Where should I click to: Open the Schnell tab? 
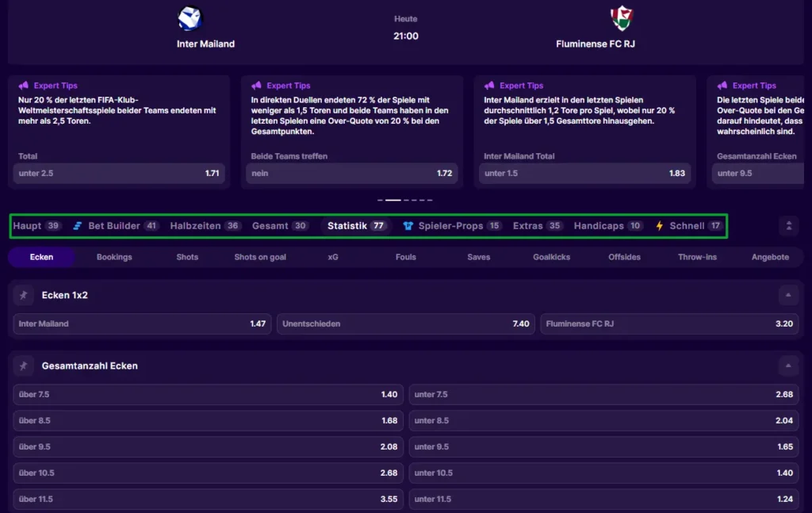[689, 226]
